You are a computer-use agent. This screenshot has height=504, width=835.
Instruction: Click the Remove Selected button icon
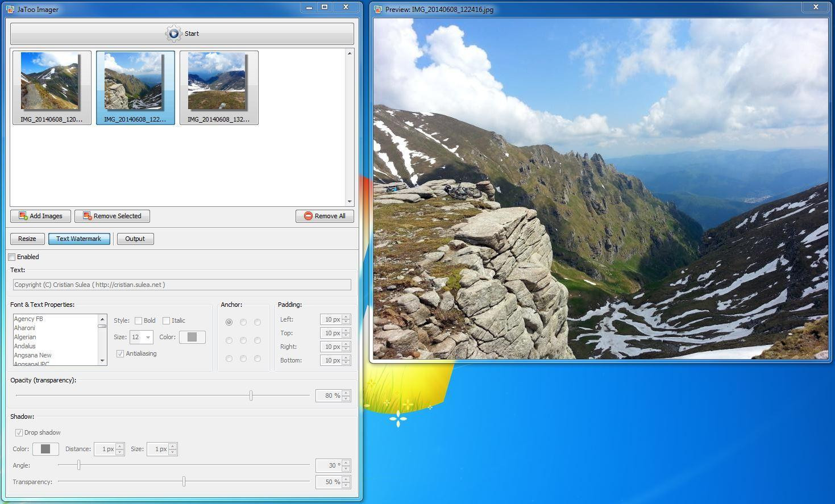[88, 216]
